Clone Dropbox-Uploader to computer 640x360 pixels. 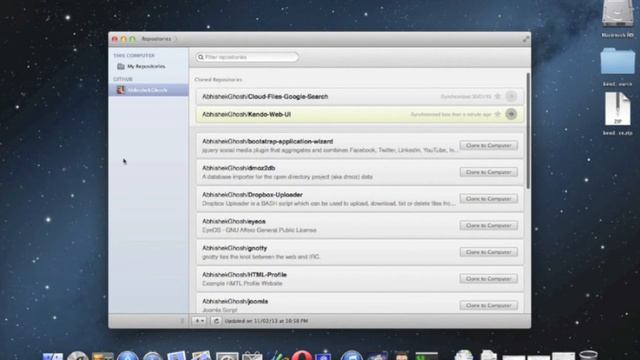point(489,198)
